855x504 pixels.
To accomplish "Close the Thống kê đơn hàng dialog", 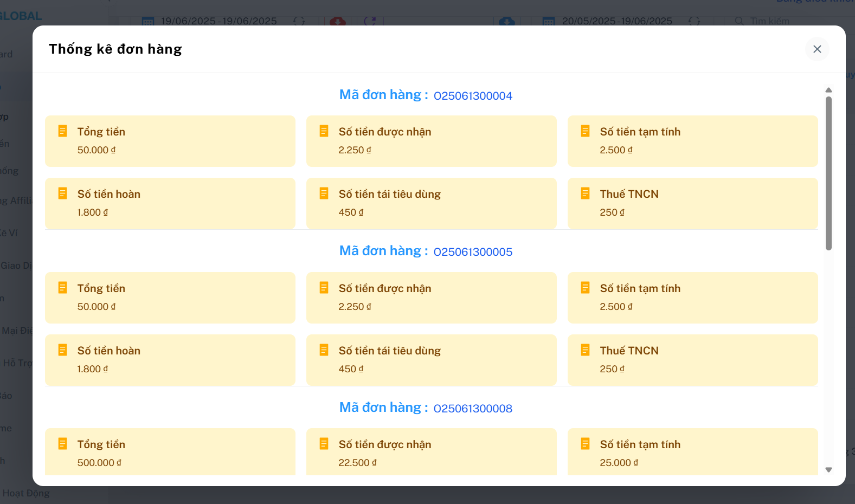I will (817, 49).
